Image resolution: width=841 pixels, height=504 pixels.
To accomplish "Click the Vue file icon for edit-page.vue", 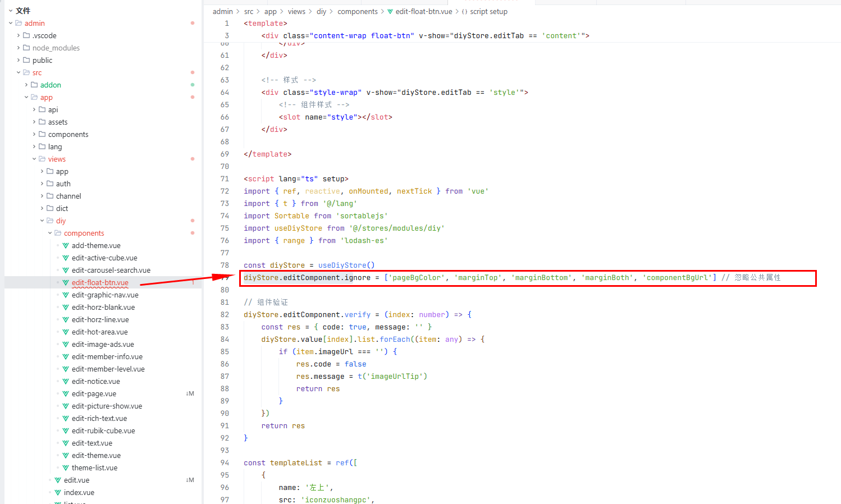I will click(66, 394).
